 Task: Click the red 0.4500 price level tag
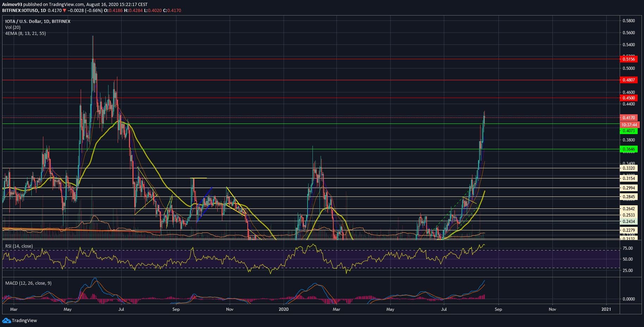click(x=628, y=98)
